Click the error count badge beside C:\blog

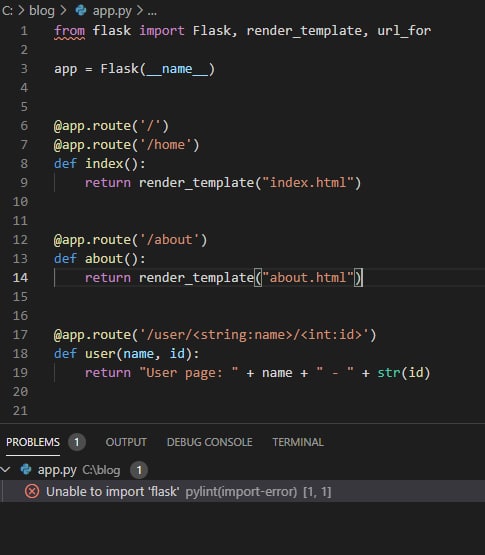(139, 470)
